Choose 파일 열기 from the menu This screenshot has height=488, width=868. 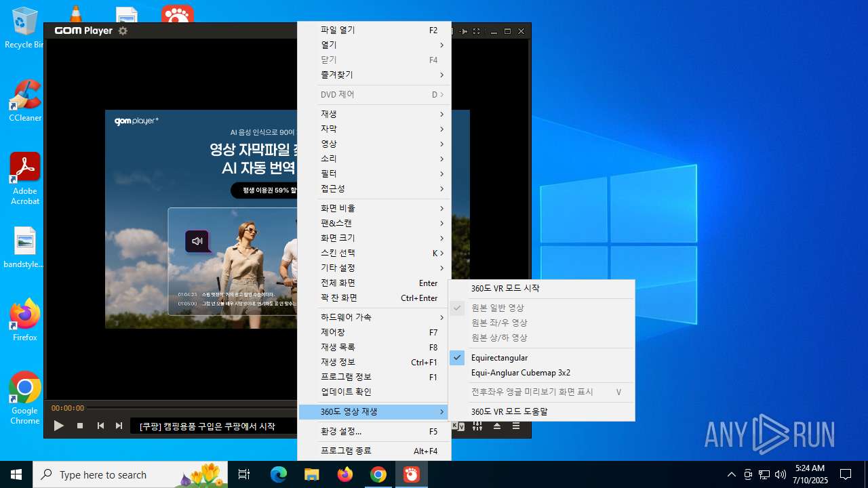[x=374, y=30]
